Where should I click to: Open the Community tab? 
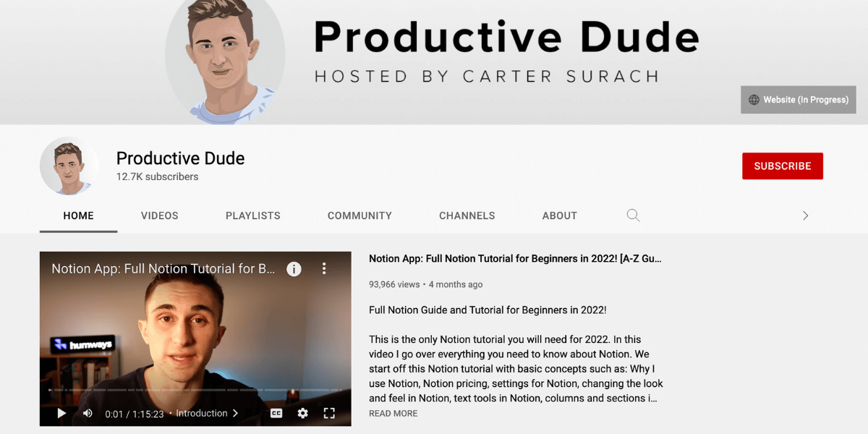(x=359, y=216)
